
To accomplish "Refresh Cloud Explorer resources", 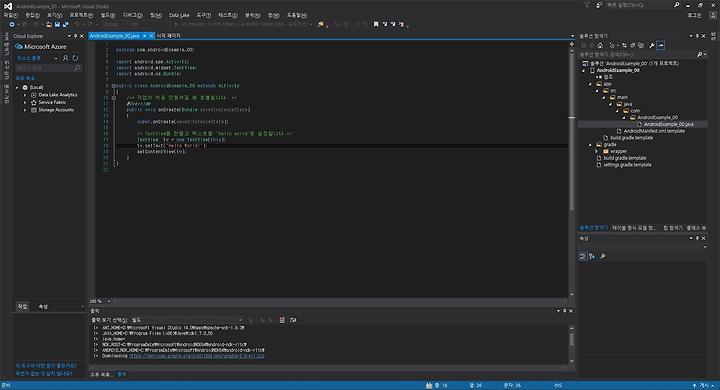I will coord(75,58).
